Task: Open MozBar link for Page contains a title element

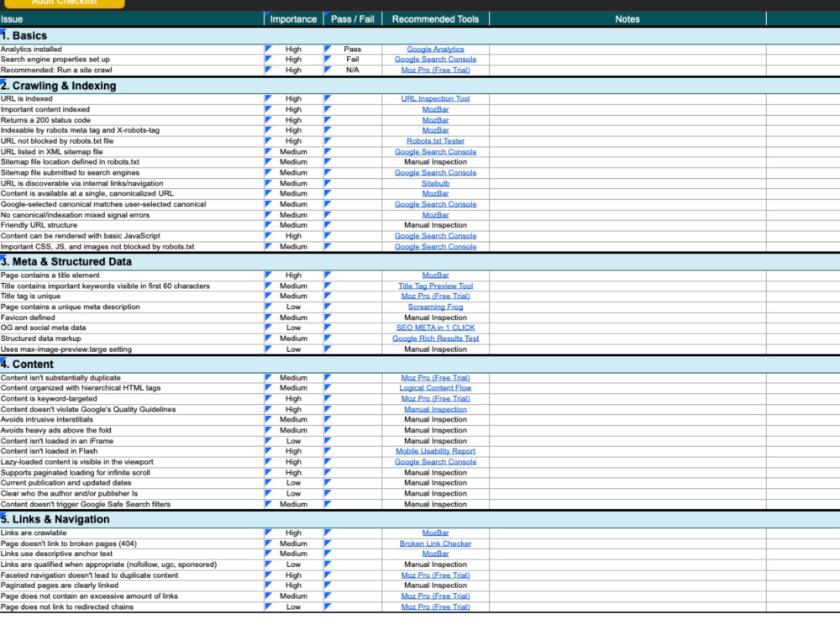Action: click(x=435, y=276)
